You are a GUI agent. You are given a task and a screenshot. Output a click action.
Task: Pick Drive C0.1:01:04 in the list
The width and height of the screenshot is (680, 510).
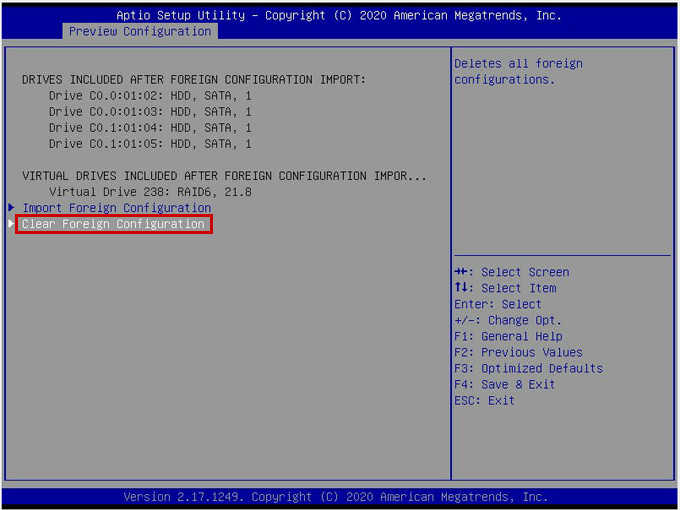pos(149,128)
